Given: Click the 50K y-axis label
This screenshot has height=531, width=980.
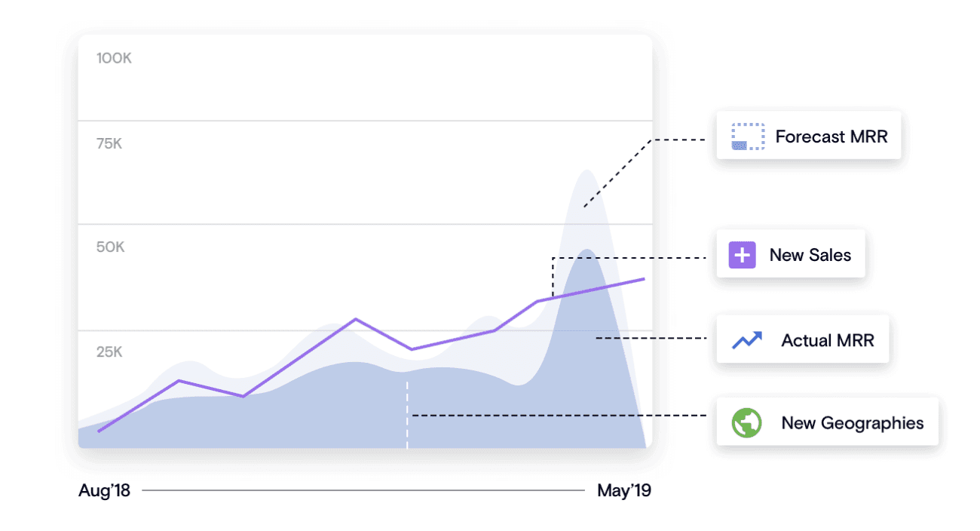Looking at the screenshot, I should pos(110,247).
